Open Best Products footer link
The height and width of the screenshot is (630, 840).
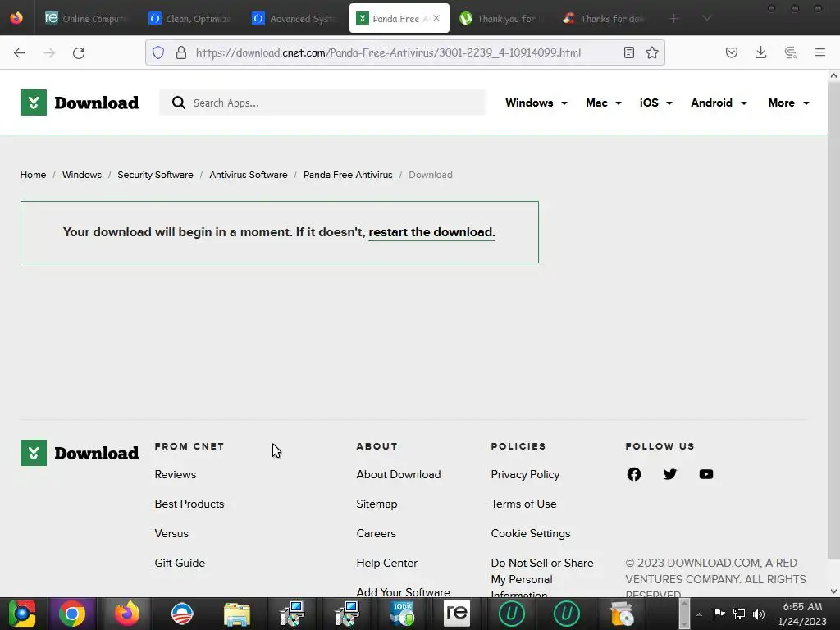[x=189, y=504]
